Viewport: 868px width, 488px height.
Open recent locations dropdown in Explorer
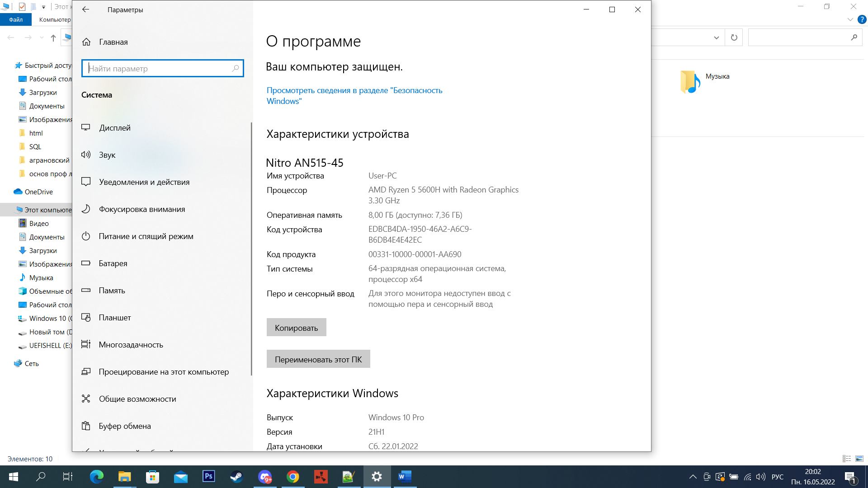tap(42, 38)
